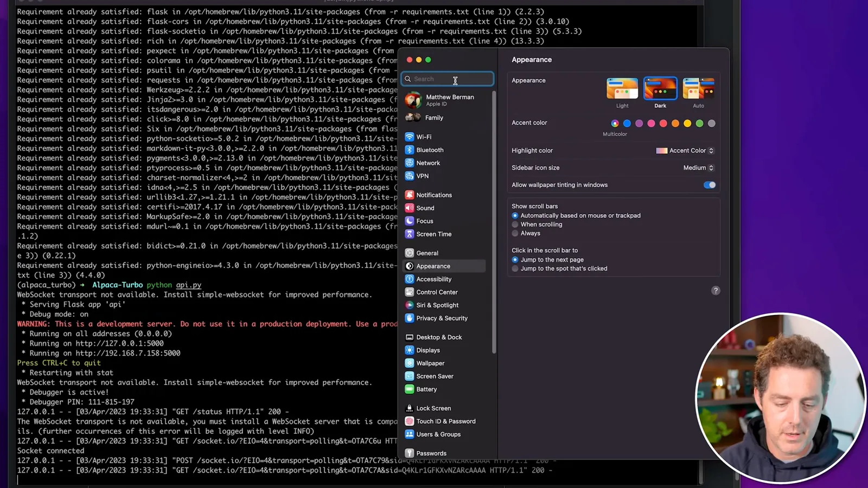Viewport: 868px width, 488px height.
Task: Select the Auto appearance thumbnail
Action: click(698, 88)
